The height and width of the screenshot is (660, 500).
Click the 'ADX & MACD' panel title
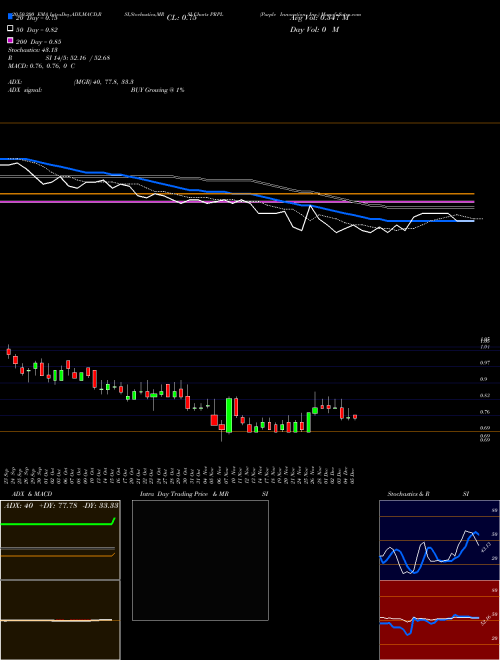(x=32, y=494)
